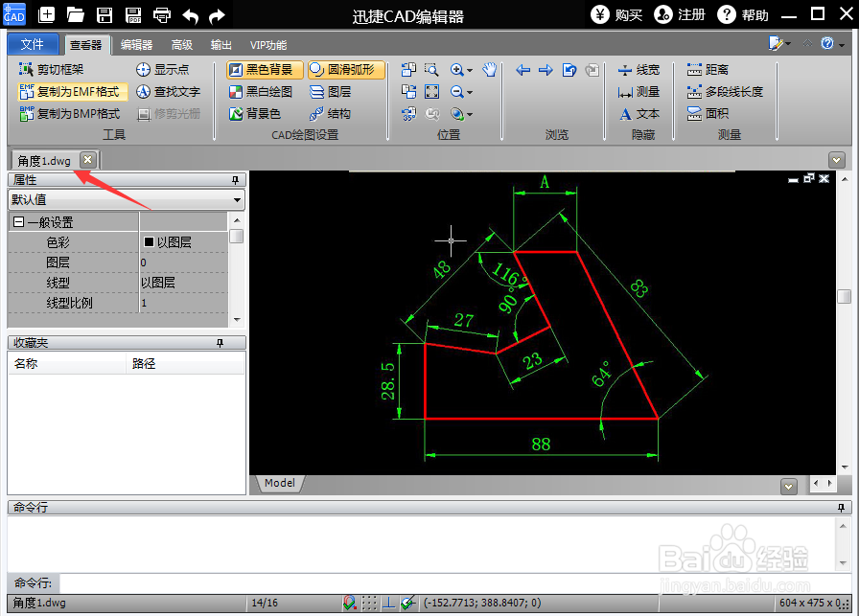Screen dimensions: 859x616
Task: Click 注册 register button
Action: click(x=680, y=14)
